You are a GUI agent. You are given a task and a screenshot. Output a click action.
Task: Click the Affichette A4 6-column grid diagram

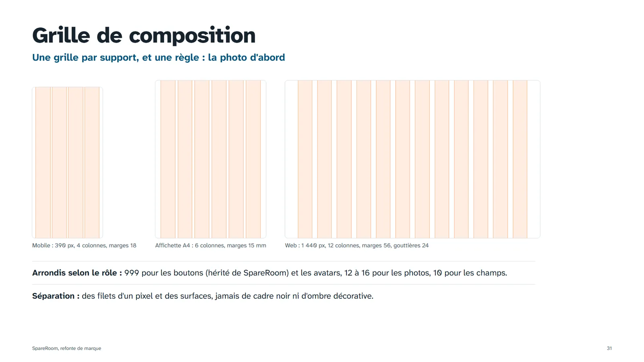tap(211, 159)
